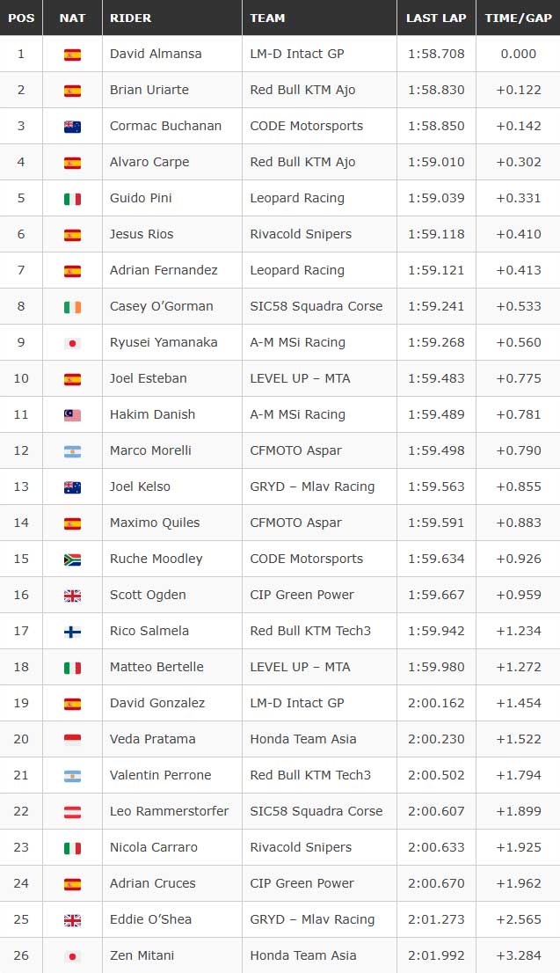Image resolution: width=560 pixels, height=973 pixels.
Task: Click Maximo Quiles lap time 1:59.591
Action: pyautogui.click(x=436, y=523)
